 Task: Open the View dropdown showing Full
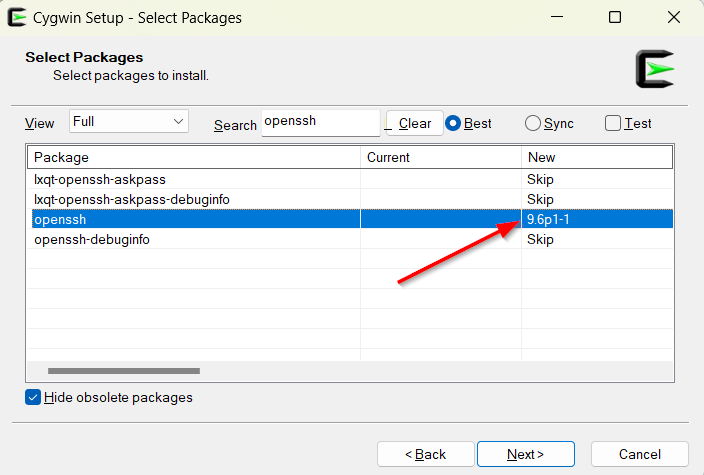pos(128,121)
